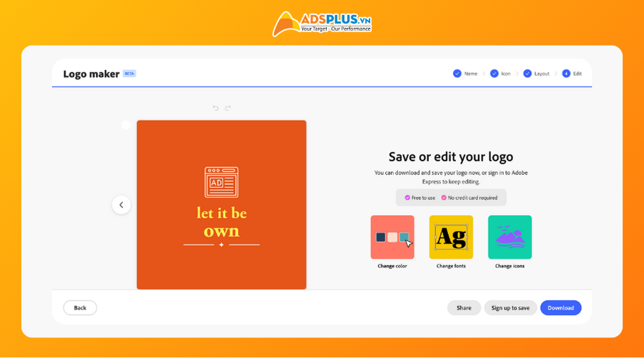The image size is (644, 358).
Task: Go to previous logo with left chevron
Action: point(122,205)
